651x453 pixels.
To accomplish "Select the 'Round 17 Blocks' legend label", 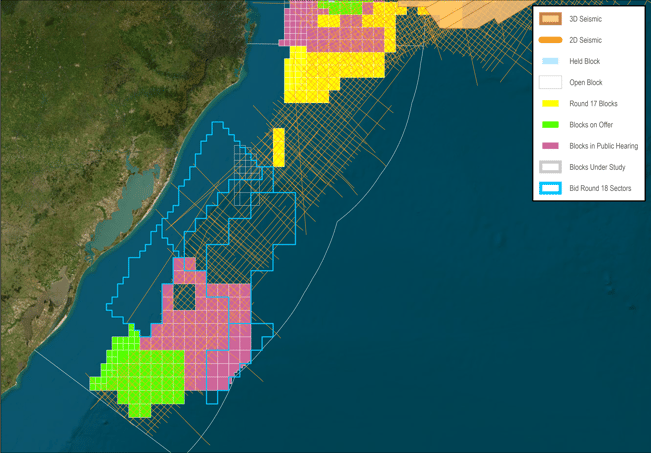I will click(593, 104).
